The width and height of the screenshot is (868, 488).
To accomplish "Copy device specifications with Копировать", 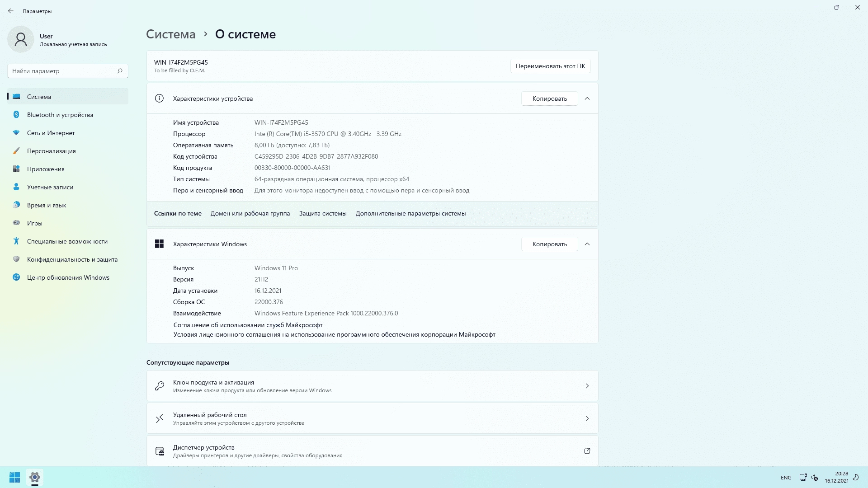I will click(x=549, y=99).
